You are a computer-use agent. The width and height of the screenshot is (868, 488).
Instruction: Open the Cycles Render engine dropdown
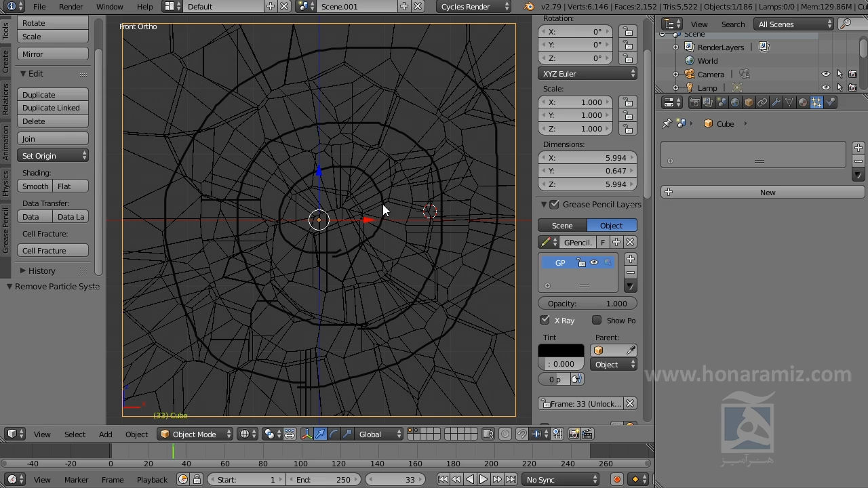474,7
